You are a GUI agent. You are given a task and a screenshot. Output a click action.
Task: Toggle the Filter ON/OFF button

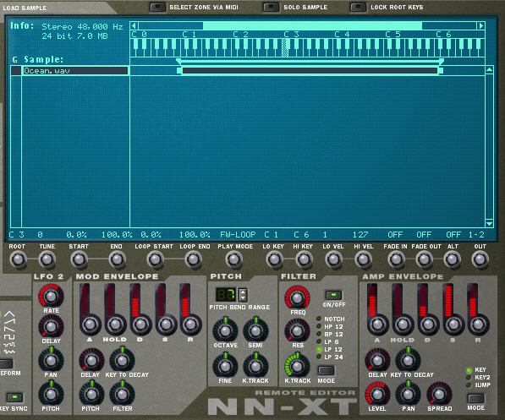333,295
